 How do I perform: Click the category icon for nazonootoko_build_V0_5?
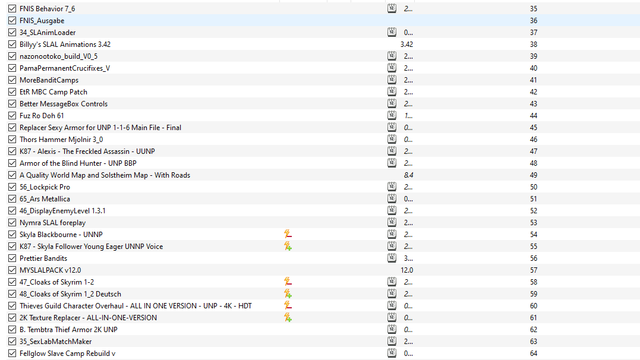click(391, 56)
